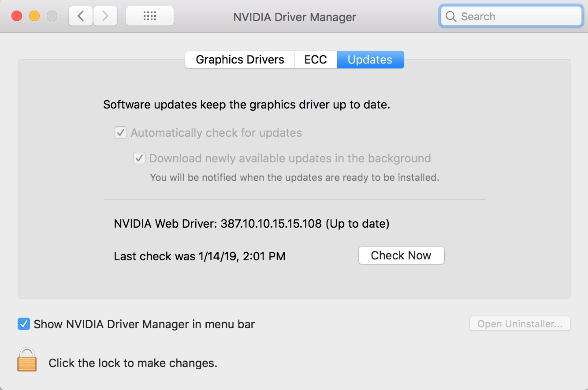This screenshot has height=390, width=588.
Task: Toggle Automatically check for updates
Action: (x=121, y=133)
